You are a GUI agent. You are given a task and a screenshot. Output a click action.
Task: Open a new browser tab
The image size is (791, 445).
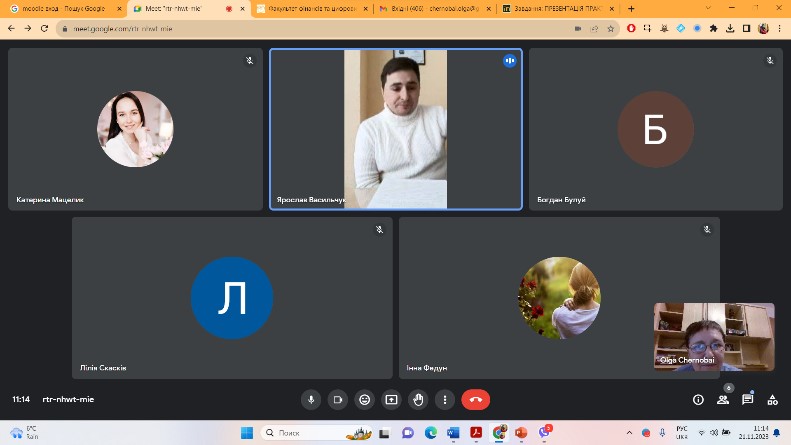(x=631, y=9)
